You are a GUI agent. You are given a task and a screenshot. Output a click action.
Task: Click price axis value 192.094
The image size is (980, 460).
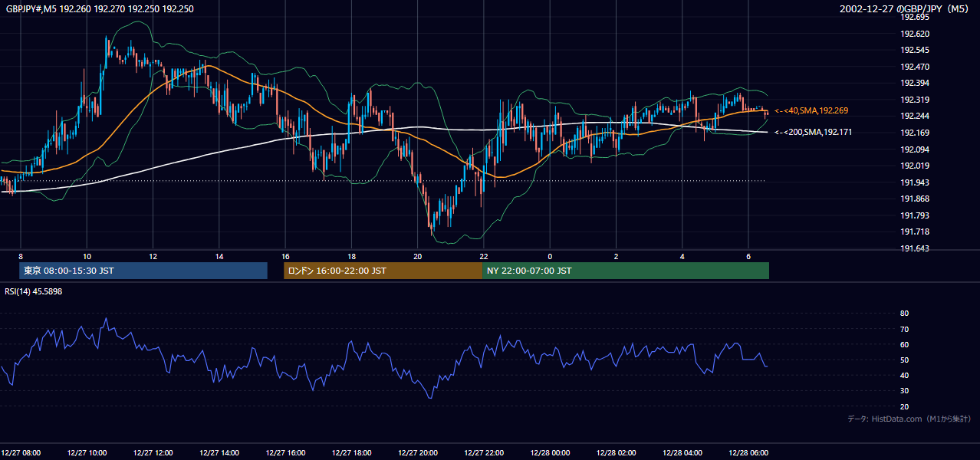click(915, 149)
